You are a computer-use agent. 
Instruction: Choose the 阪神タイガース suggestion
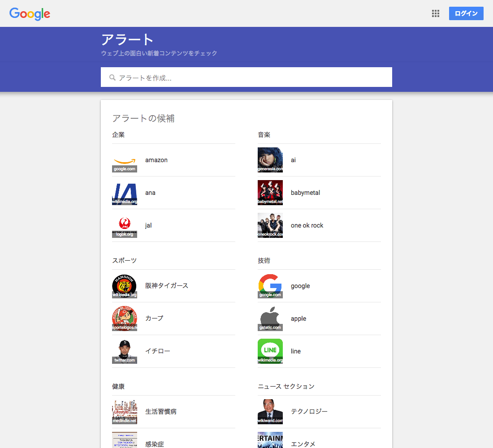pos(167,286)
